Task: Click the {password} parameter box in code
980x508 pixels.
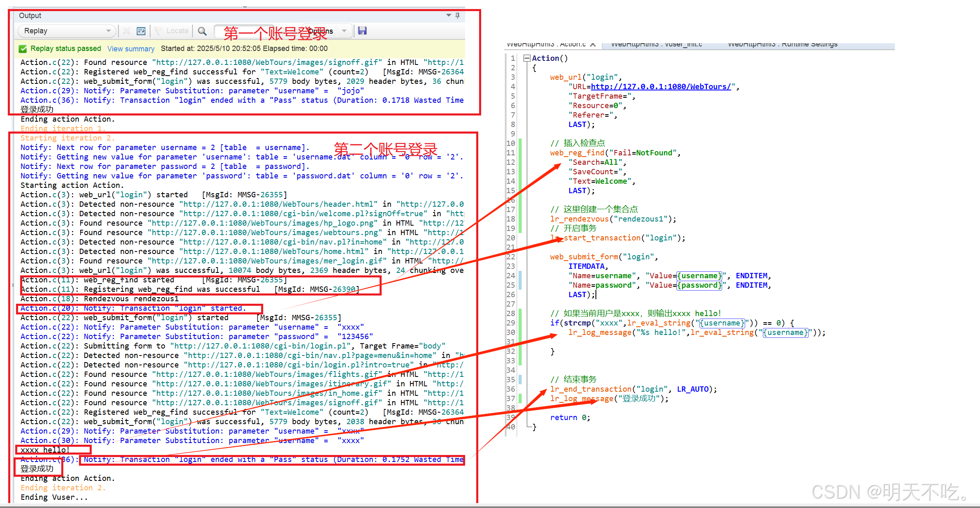Action: 699,285
